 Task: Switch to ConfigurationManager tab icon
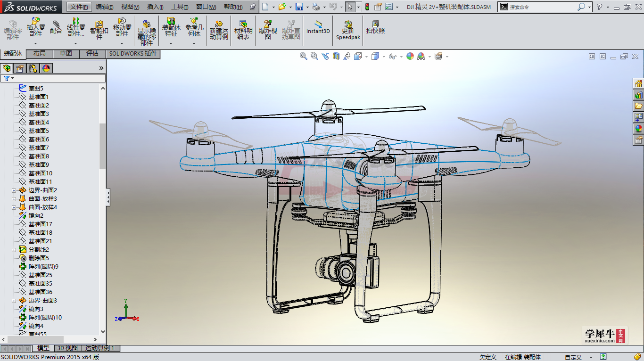33,68
